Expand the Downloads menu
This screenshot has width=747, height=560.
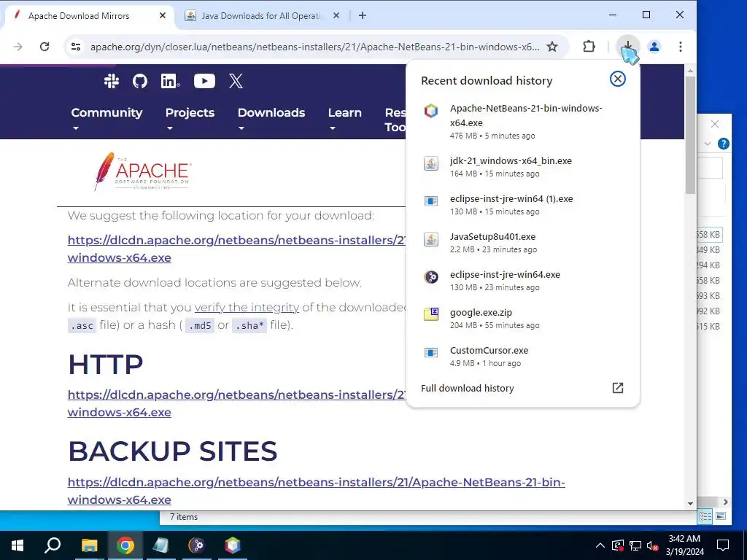coord(271,118)
